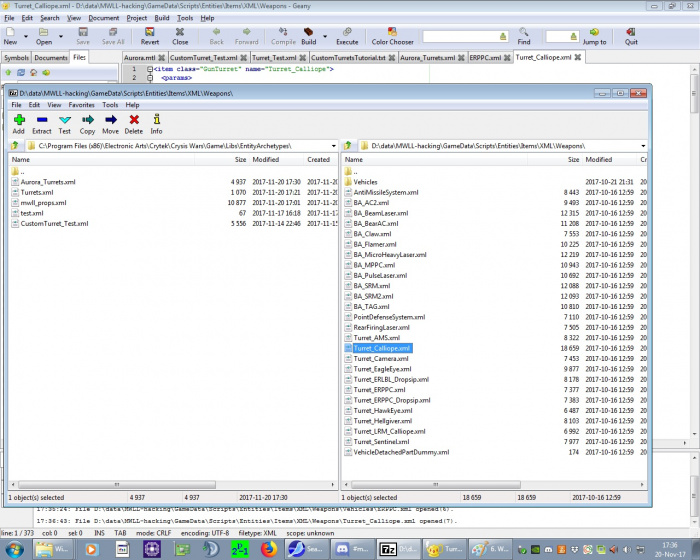Open Firefox from the Windows taskbar
Screen dimensions: 700x560
(266, 549)
